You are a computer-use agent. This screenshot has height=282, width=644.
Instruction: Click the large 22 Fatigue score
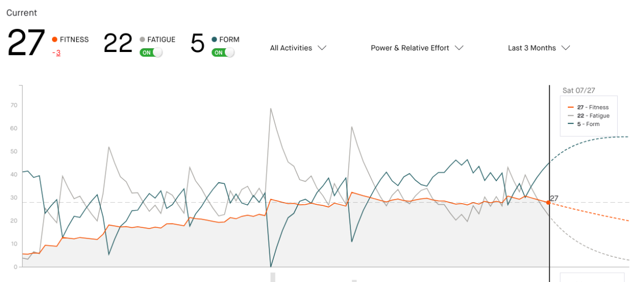pyautogui.click(x=118, y=43)
